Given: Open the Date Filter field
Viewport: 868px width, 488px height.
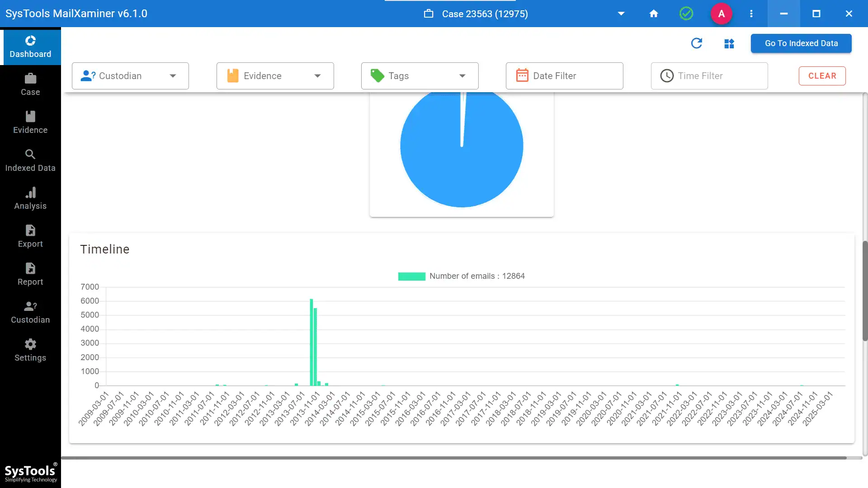Looking at the screenshot, I should [x=564, y=76].
